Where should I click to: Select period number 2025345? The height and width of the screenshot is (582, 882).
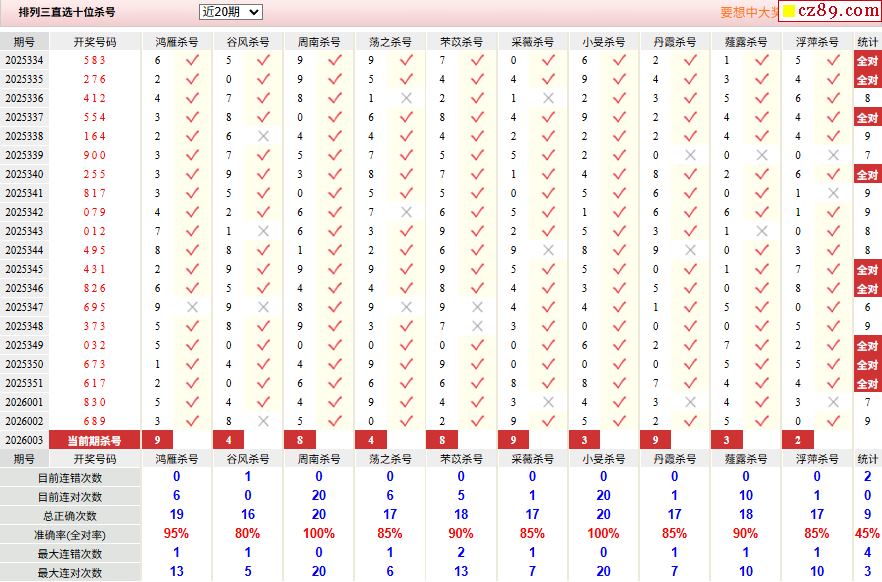click(24, 269)
